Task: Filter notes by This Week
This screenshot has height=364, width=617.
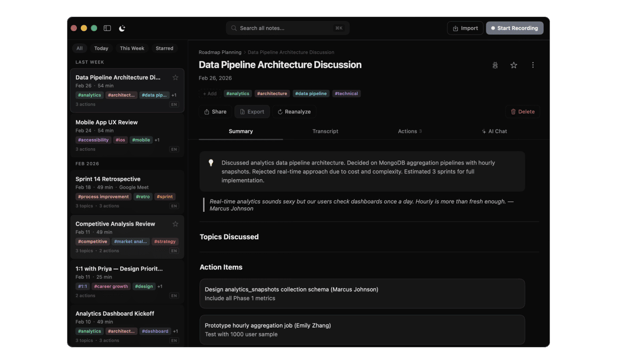Action: (x=132, y=48)
